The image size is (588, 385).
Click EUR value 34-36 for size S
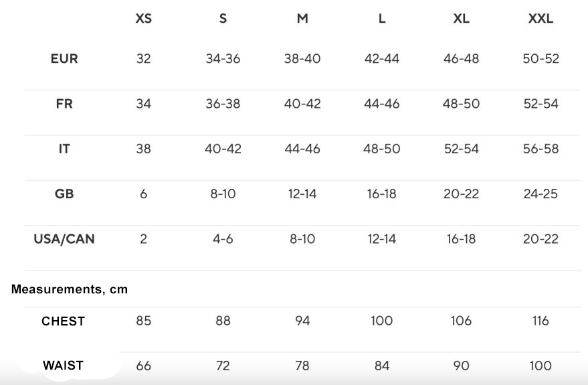pos(223,59)
